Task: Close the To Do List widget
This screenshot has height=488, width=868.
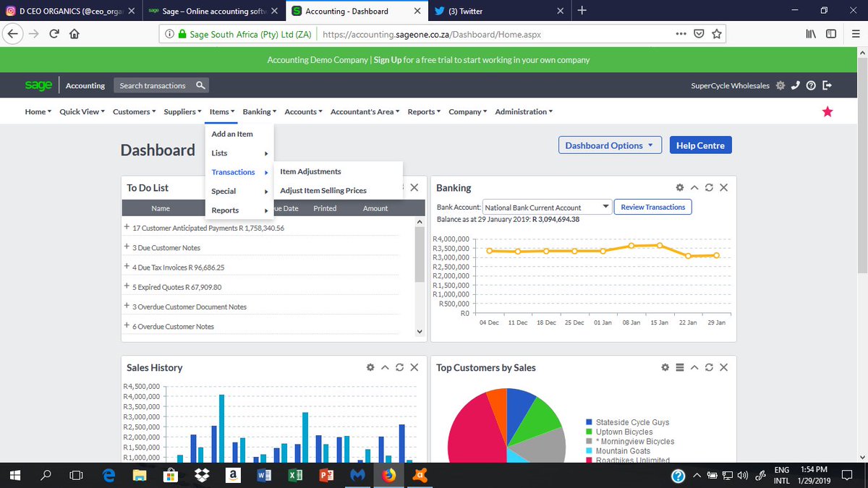Action: coord(414,187)
